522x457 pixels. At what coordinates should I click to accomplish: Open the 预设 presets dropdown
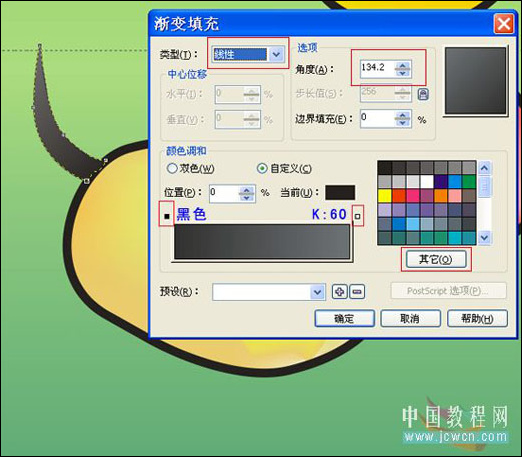pos(317,292)
